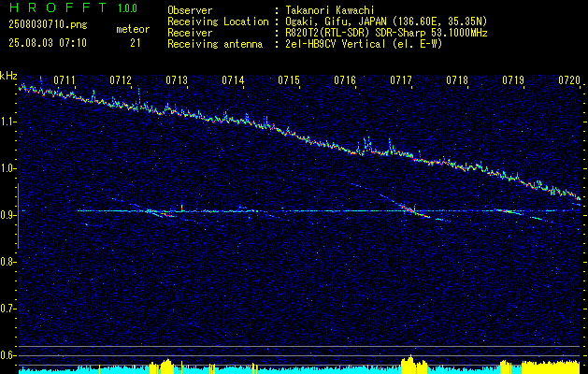
Task: Click the Receiving Location label
Action: (x=218, y=22)
